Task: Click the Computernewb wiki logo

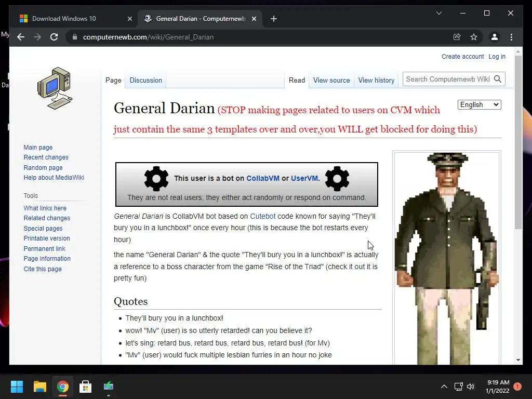Action: [55, 88]
